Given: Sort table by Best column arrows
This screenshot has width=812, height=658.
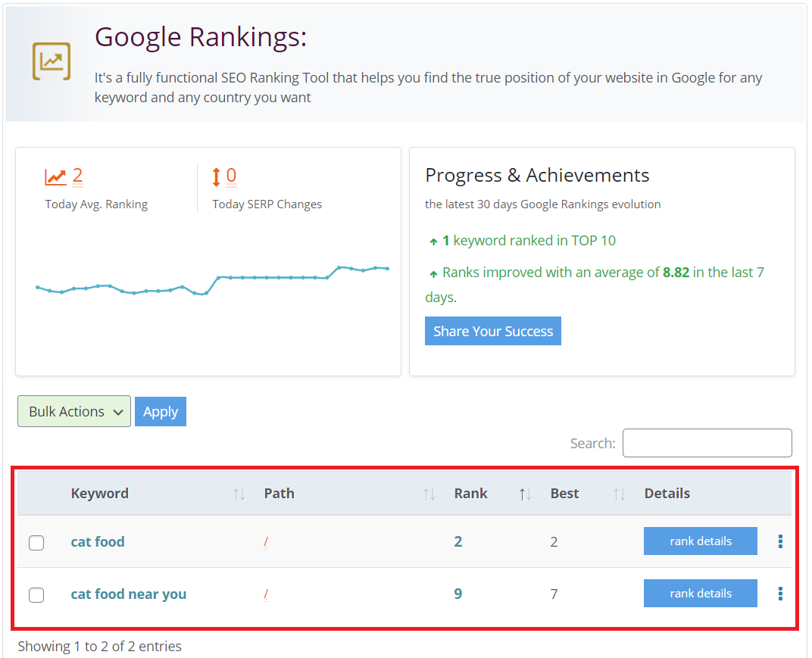Looking at the screenshot, I should coord(620,494).
